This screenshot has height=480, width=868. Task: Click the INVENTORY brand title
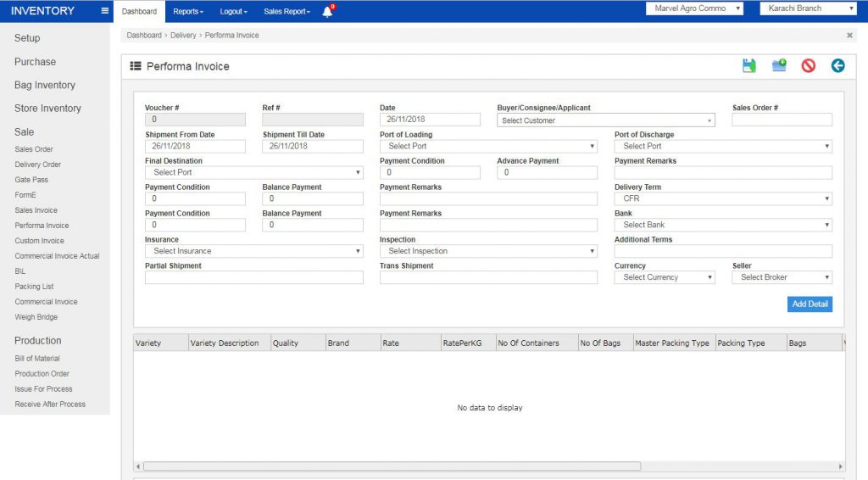(x=42, y=11)
